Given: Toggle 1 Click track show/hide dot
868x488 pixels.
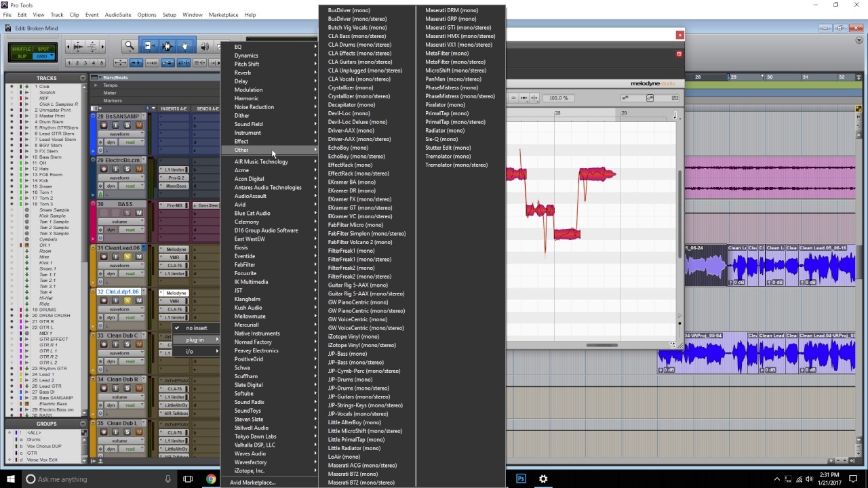Looking at the screenshot, I should pos(12,87).
